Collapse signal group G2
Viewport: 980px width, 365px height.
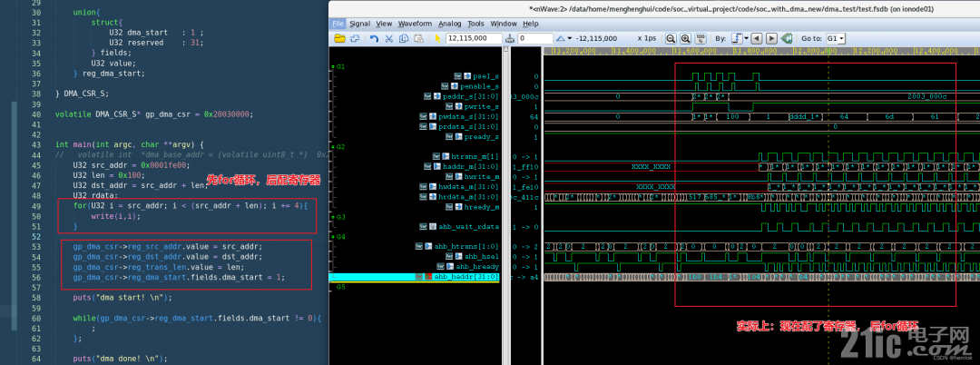pyautogui.click(x=332, y=145)
